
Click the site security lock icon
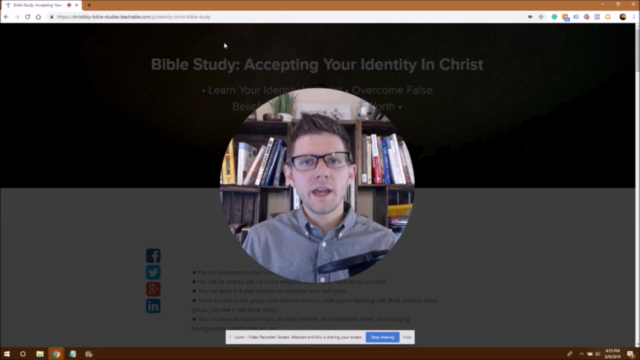[51, 17]
